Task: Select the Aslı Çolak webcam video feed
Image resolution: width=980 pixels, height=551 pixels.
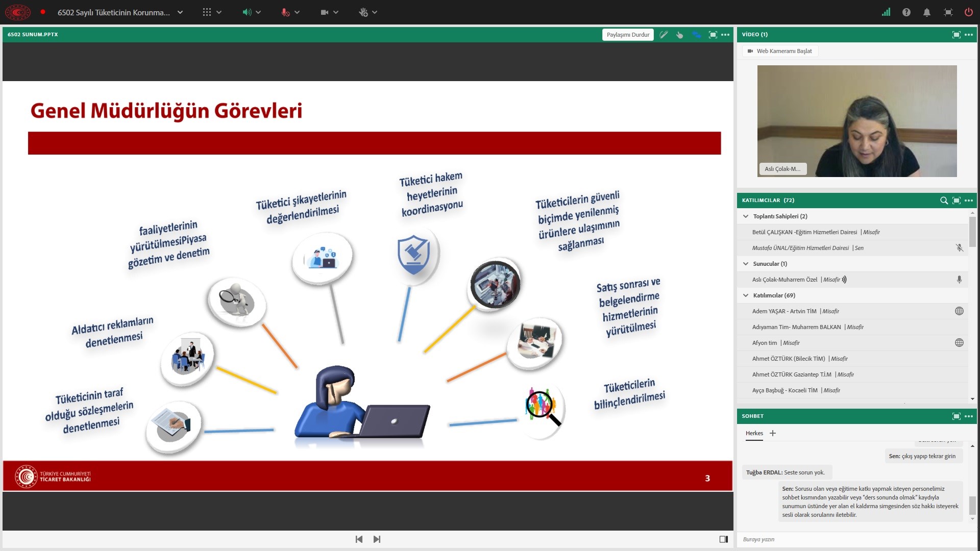Action: click(857, 121)
